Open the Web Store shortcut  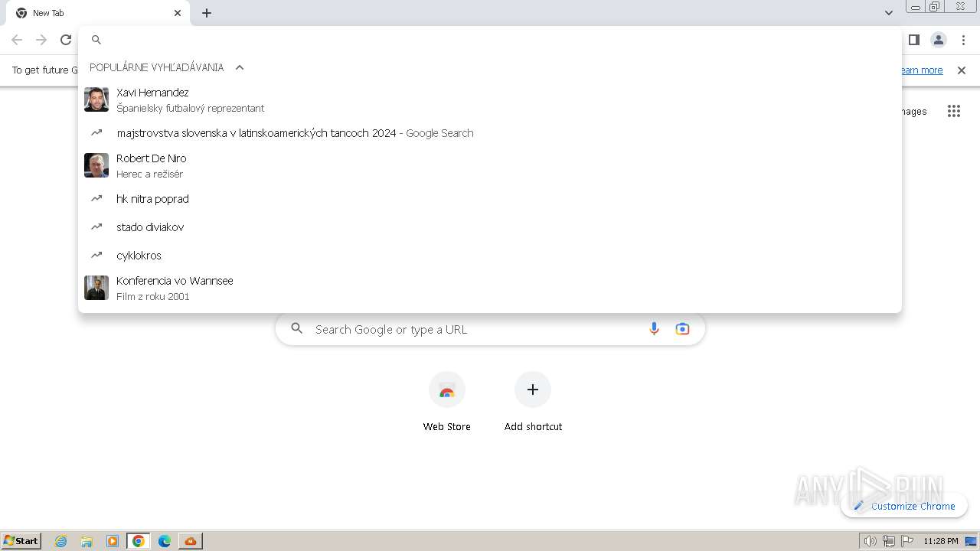(x=447, y=402)
